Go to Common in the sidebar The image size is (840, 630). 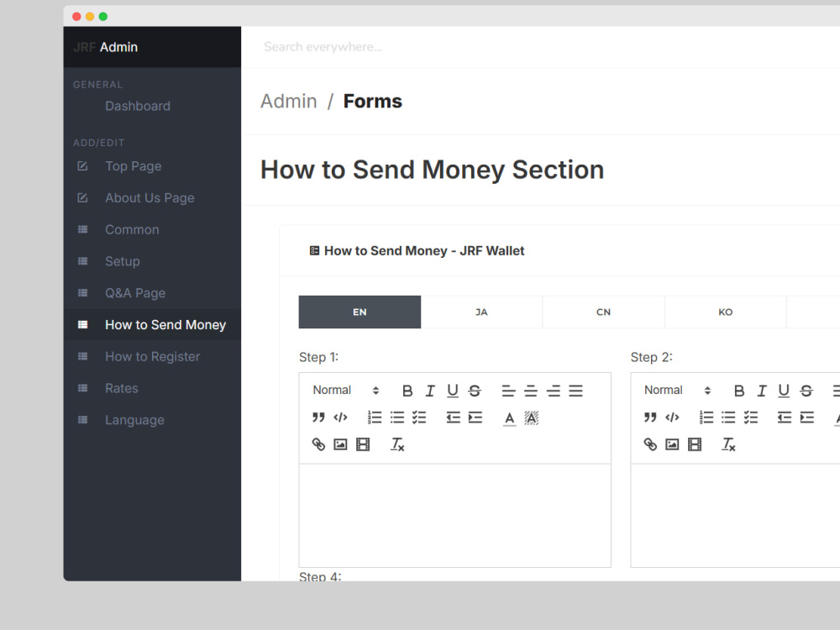(152, 229)
